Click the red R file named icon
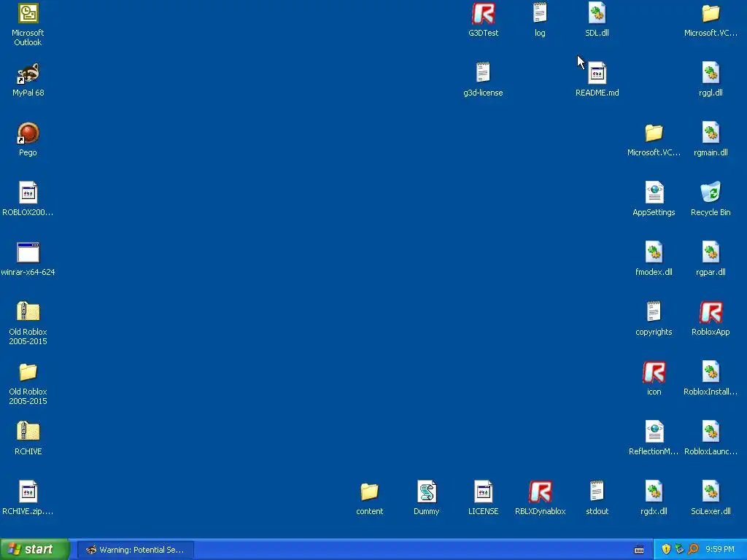 [654, 373]
